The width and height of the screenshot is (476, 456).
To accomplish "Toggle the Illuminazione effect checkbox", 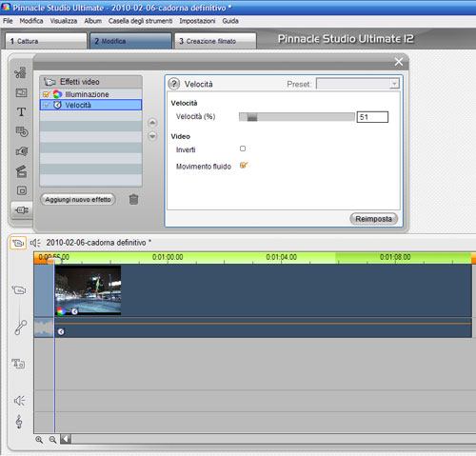I will pos(47,94).
